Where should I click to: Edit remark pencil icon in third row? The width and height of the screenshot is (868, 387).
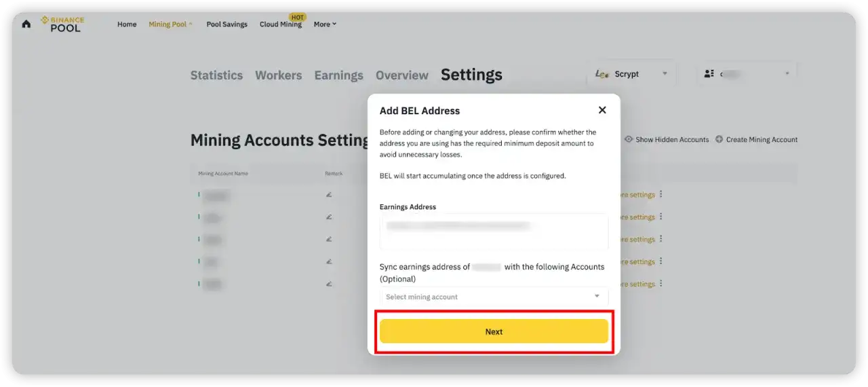point(329,240)
